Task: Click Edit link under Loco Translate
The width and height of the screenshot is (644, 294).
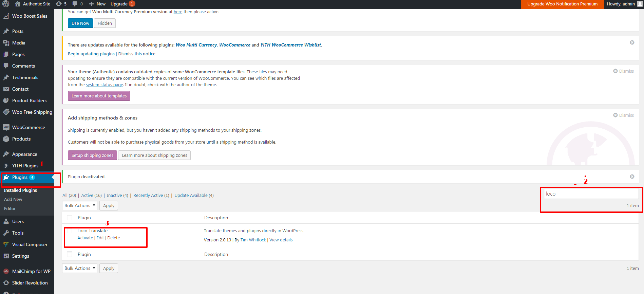Action: (100, 238)
